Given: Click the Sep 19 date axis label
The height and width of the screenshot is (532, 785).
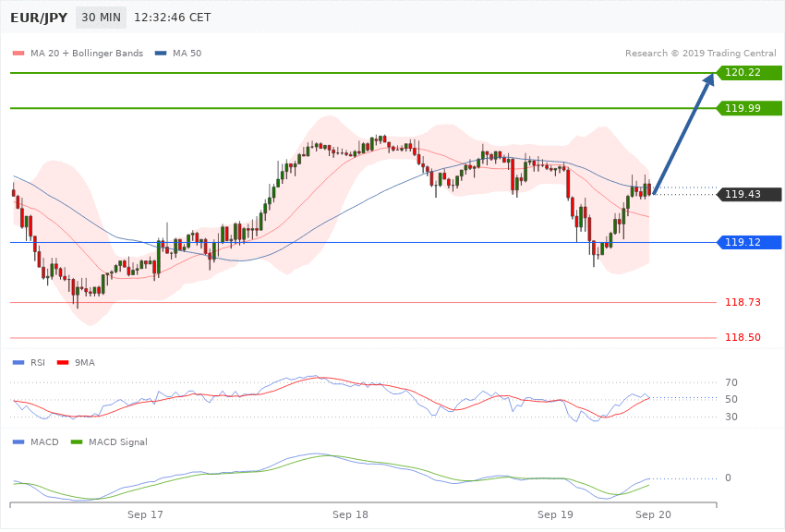Looking at the screenshot, I should [555, 514].
